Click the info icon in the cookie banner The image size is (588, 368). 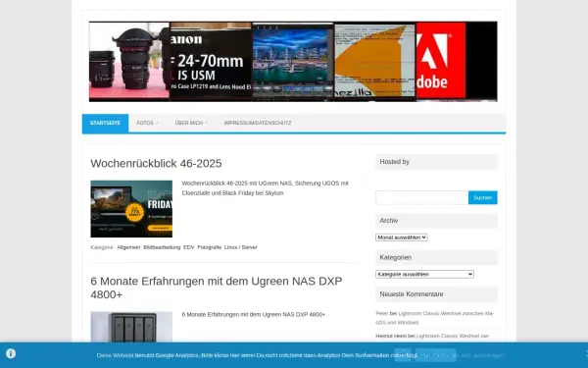[11, 353]
